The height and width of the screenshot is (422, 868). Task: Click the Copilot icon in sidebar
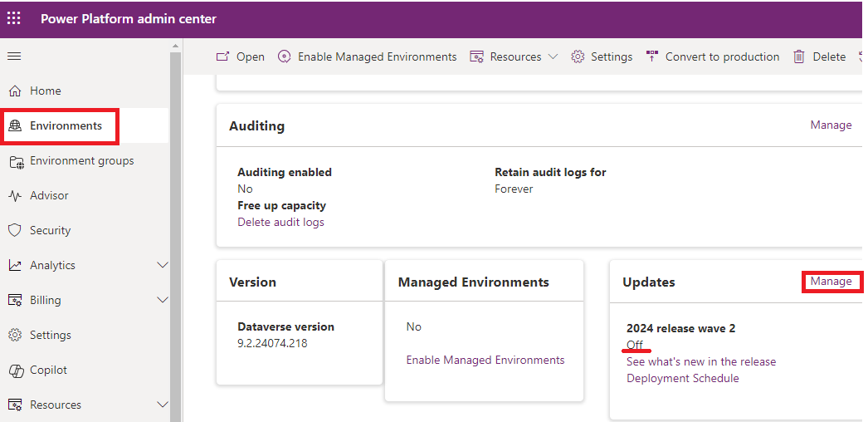16,370
